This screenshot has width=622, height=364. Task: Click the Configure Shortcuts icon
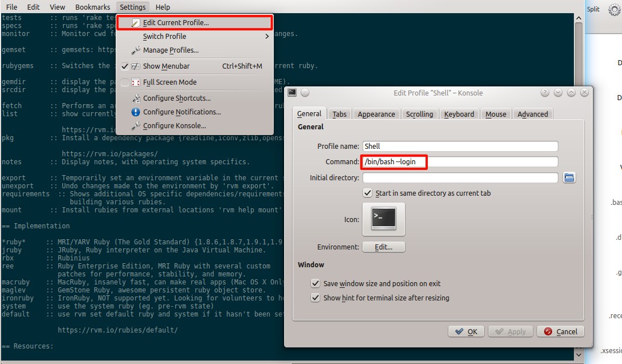136,98
